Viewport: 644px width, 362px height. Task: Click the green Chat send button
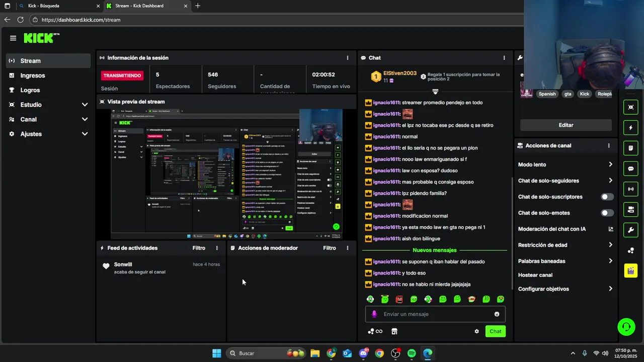[496, 331]
